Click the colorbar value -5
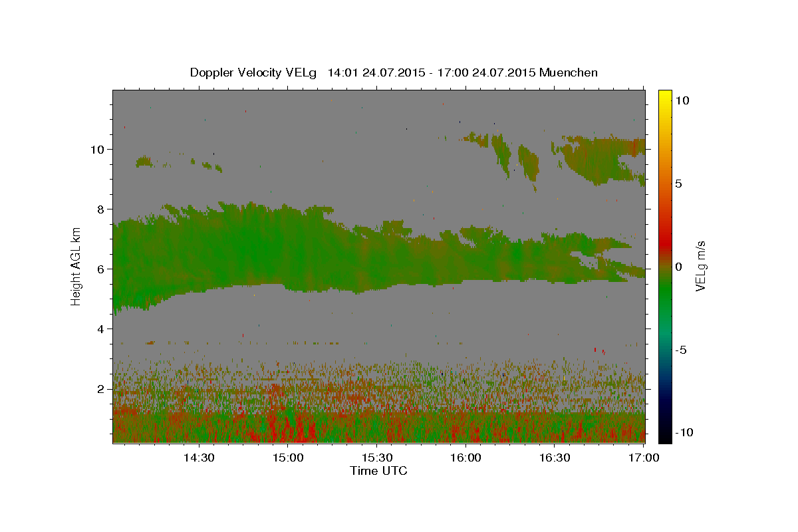The image size is (798, 532). (x=681, y=350)
